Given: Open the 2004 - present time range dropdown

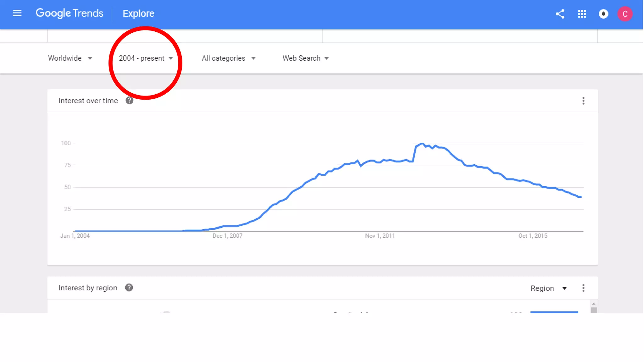Looking at the screenshot, I should point(146,58).
